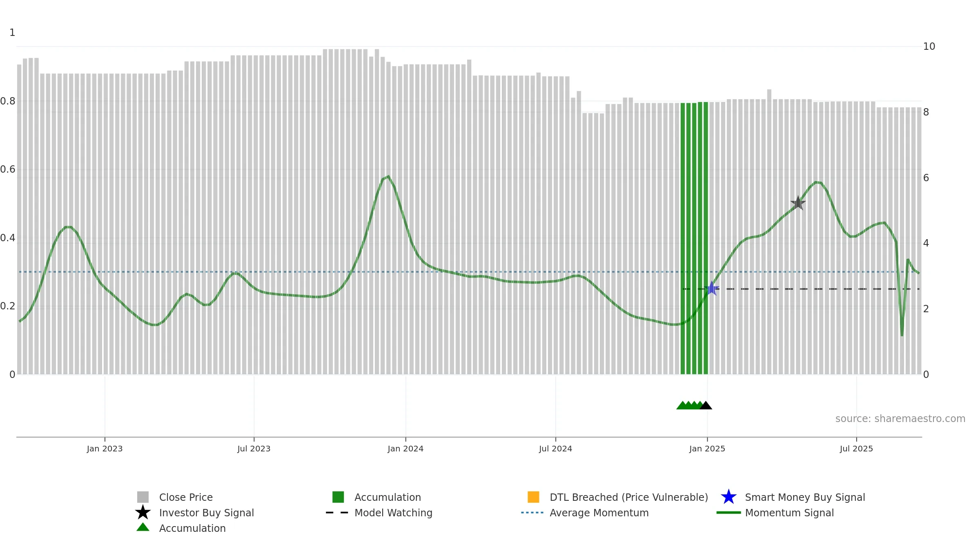Click the black star legend icon
980x551 pixels.
click(x=143, y=512)
